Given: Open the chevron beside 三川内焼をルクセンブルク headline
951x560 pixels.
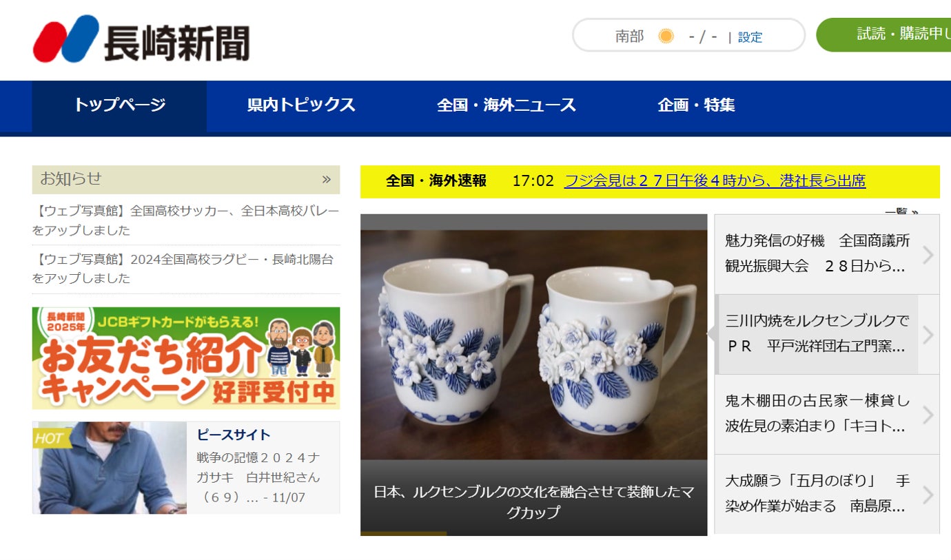Looking at the screenshot, I should coord(928,334).
